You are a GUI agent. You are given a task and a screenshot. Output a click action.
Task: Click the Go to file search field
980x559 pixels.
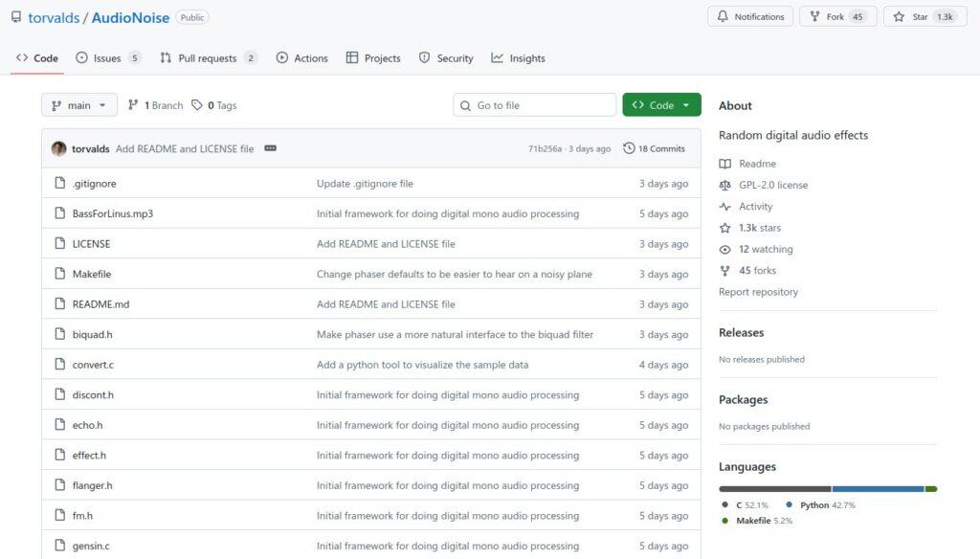tap(533, 104)
